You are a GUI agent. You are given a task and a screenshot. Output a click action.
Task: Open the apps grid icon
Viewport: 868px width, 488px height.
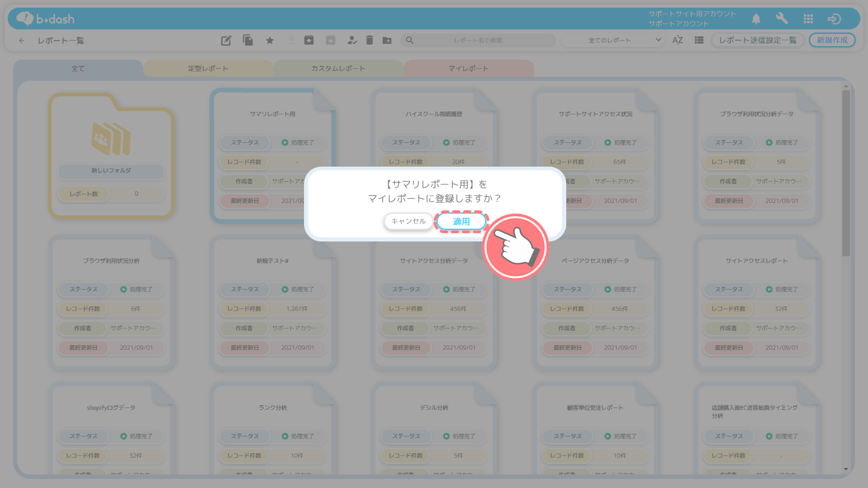[808, 19]
